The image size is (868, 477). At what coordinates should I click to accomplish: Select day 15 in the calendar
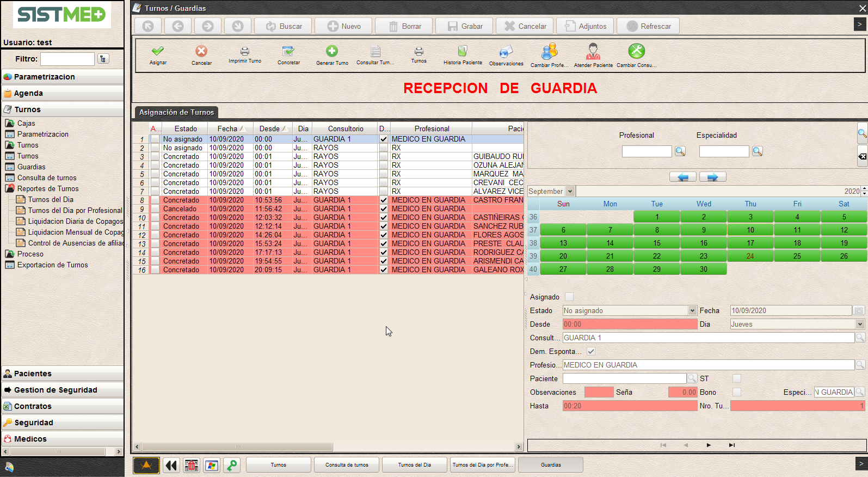pyautogui.click(x=657, y=243)
